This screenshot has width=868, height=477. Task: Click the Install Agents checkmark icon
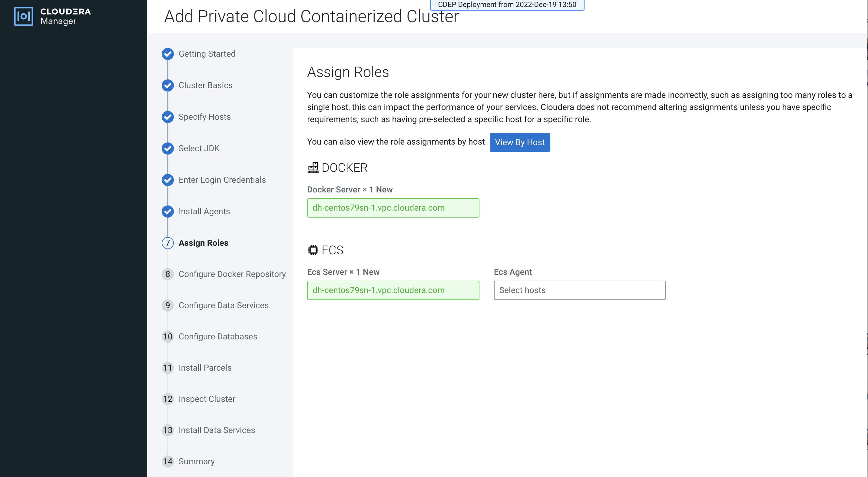point(167,211)
